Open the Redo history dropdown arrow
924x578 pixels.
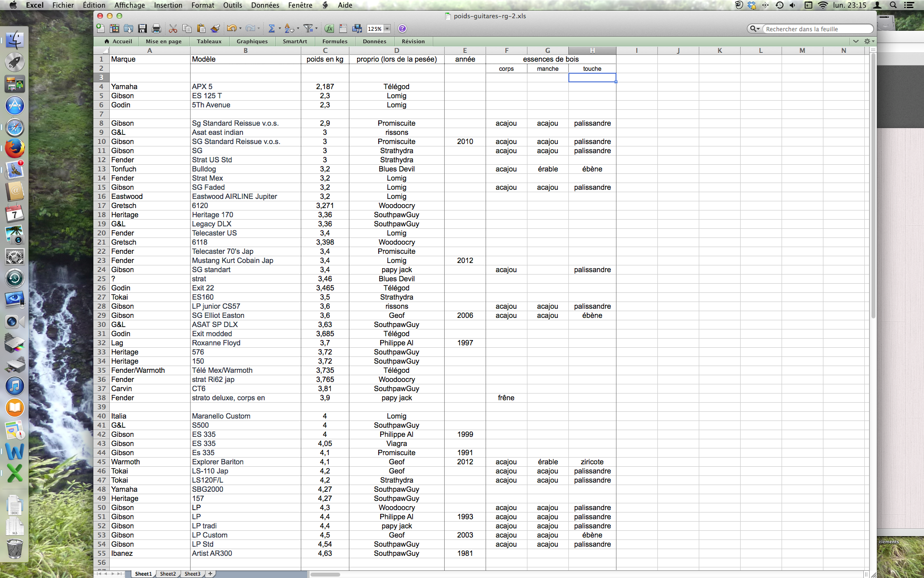point(258,28)
